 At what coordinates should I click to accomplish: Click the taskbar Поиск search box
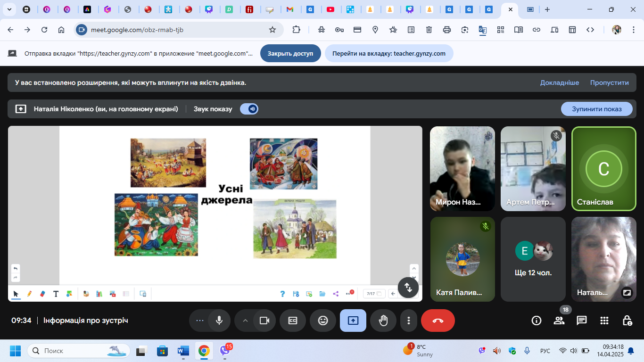tap(79, 351)
